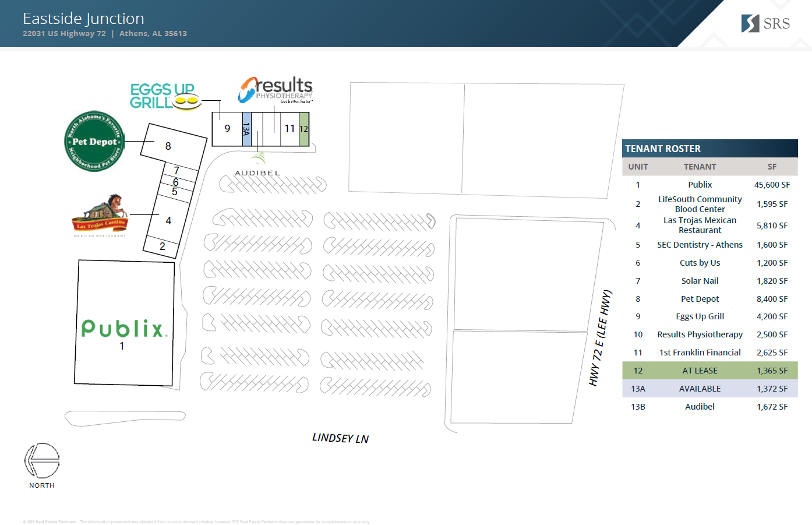Screen dimensions: 812x525
Task: Click the Eggs Up Grill logo
Action: point(165,96)
